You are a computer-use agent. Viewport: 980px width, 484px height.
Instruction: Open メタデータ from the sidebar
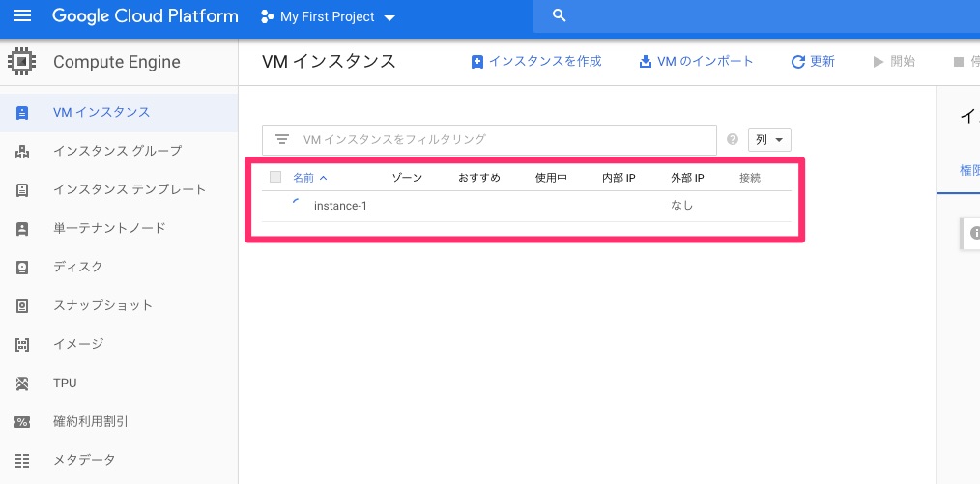click(84, 460)
